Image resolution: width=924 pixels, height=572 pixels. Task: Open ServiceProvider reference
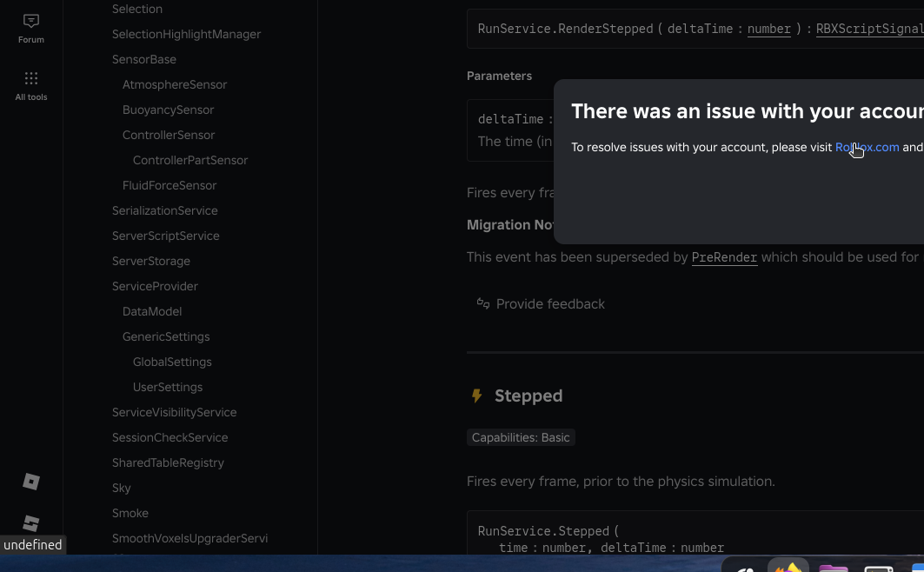click(x=155, y=286)
